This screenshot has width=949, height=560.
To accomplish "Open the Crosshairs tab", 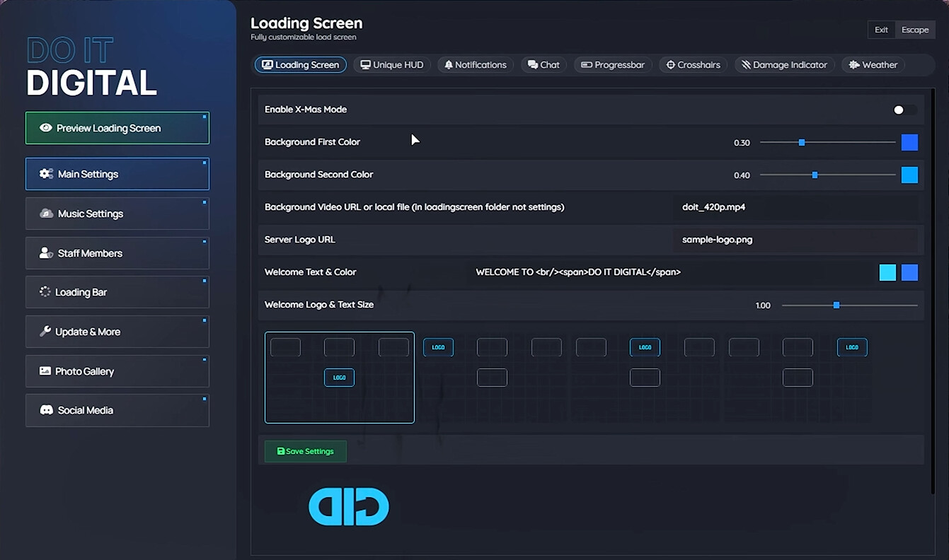I will (x=694, y=65).
